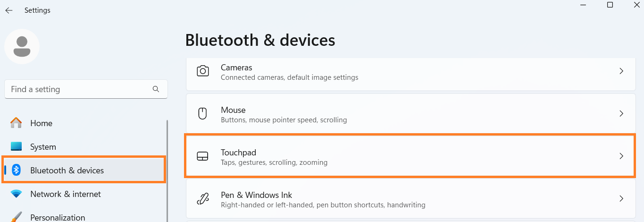
Task: Click the back arrow in Settings
Action: (x=9, y=10)
